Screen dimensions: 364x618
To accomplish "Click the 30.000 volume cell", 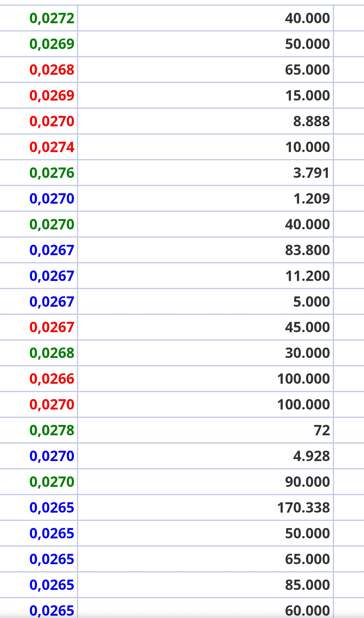I will pos(307,353).
